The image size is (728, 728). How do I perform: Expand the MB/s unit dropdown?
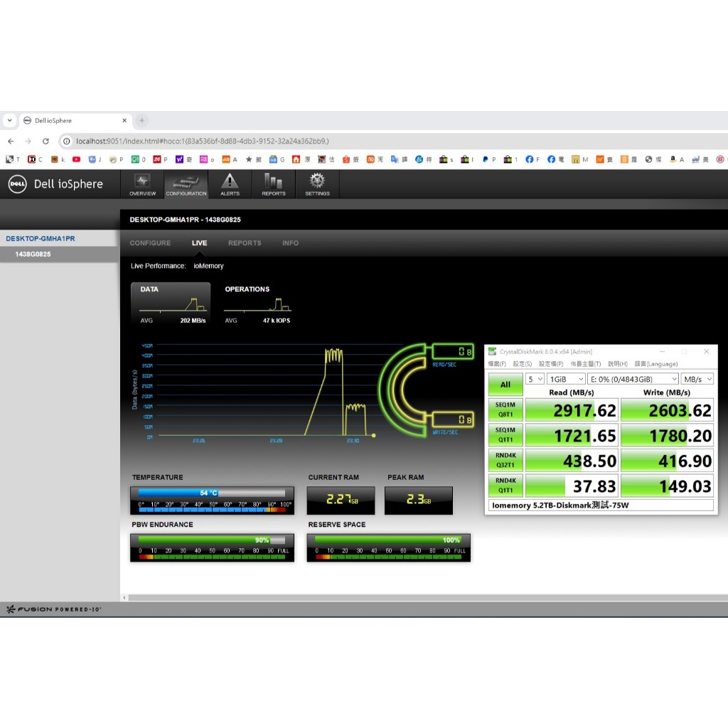pyautogui.click(x=697, y=380)
